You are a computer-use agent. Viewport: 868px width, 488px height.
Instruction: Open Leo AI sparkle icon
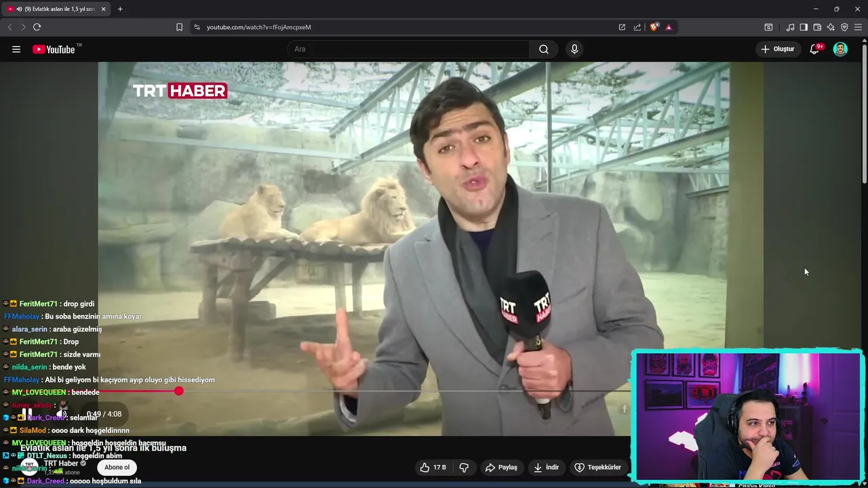pos(831,27)
